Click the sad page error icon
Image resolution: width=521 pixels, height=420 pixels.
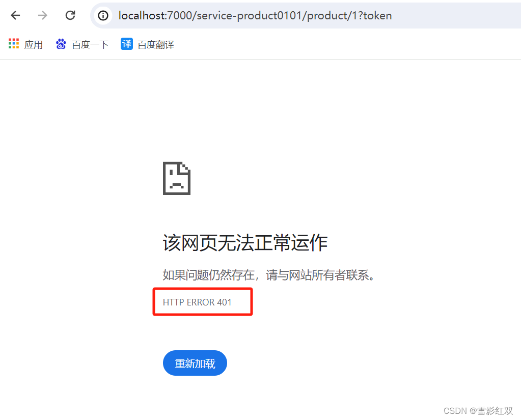(x=177, y=178)
